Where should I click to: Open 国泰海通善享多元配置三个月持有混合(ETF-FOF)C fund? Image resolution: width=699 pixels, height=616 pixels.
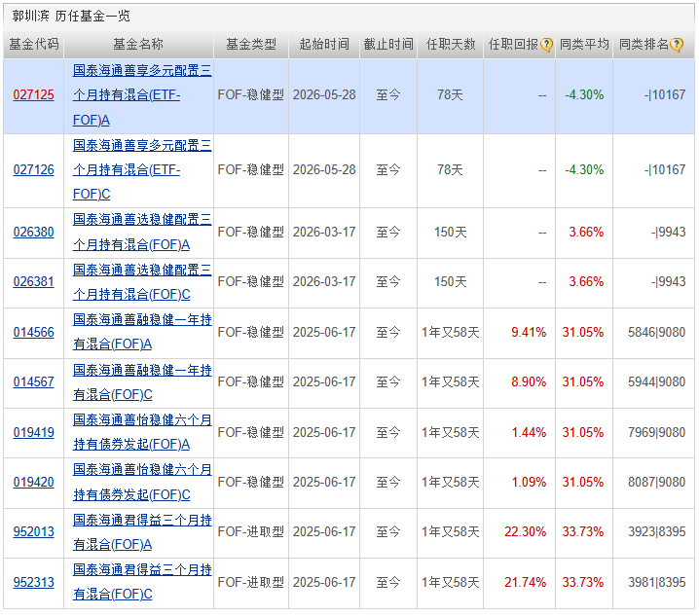[142, 170]
